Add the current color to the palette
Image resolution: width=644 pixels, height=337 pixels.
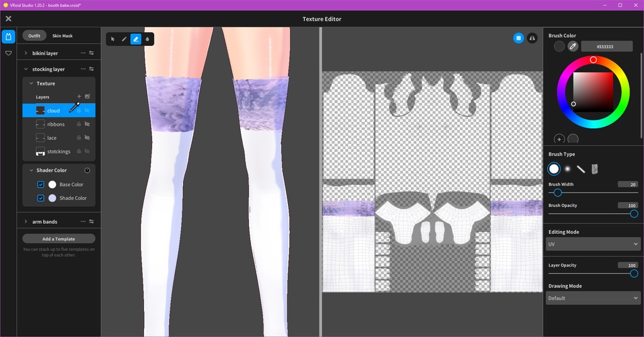point(559,139)
